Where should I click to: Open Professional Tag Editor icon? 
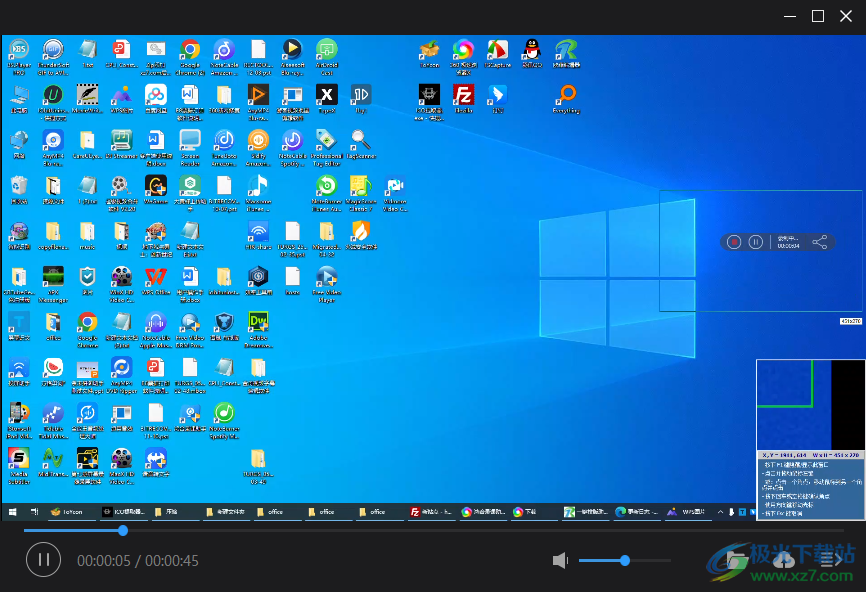point(326,147)
